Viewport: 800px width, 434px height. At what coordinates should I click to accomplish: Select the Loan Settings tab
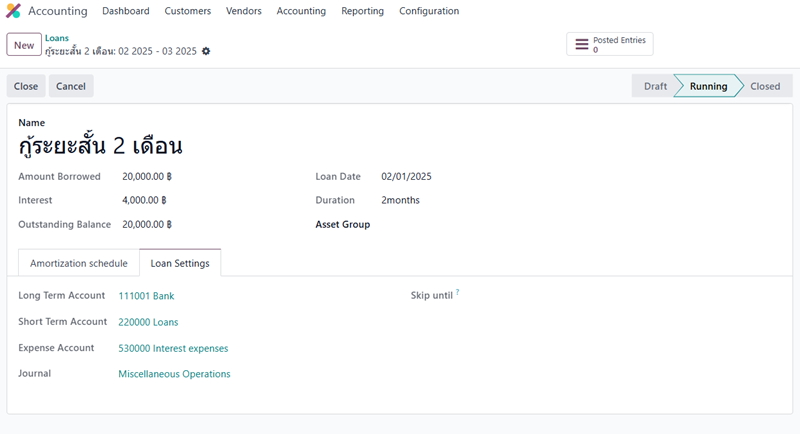[180, 263]
